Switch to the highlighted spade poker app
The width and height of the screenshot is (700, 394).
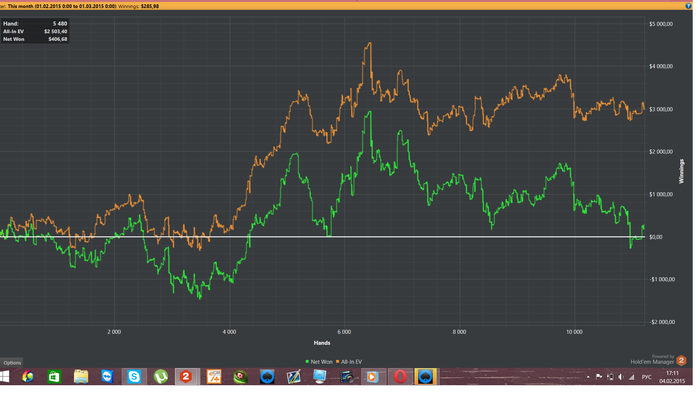[425, 377]
